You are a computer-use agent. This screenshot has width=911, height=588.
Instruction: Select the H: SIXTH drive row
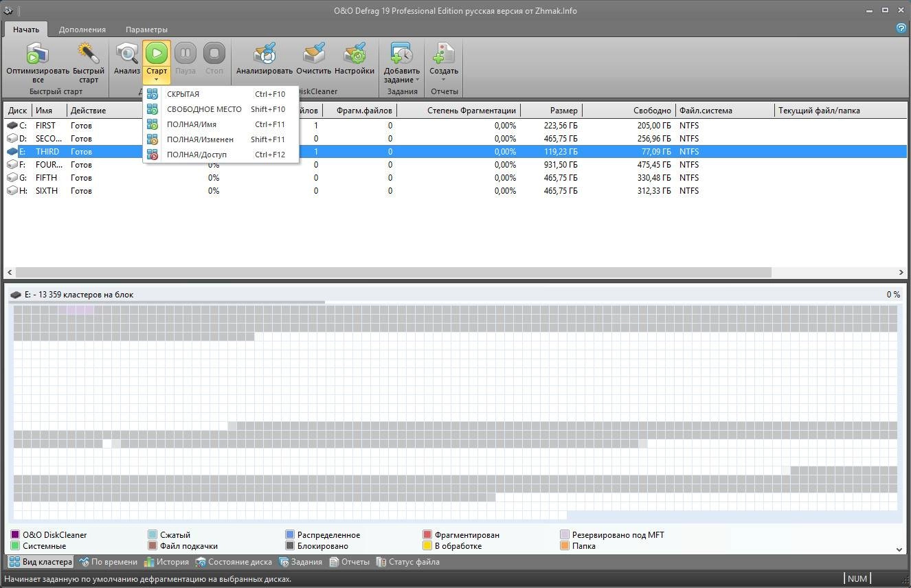pos(455,191)
